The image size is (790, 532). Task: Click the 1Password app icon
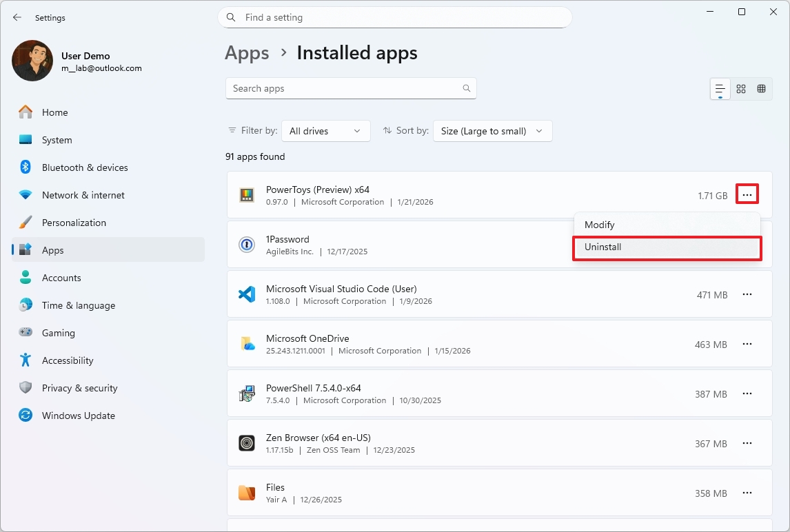[x=246, y=245]
